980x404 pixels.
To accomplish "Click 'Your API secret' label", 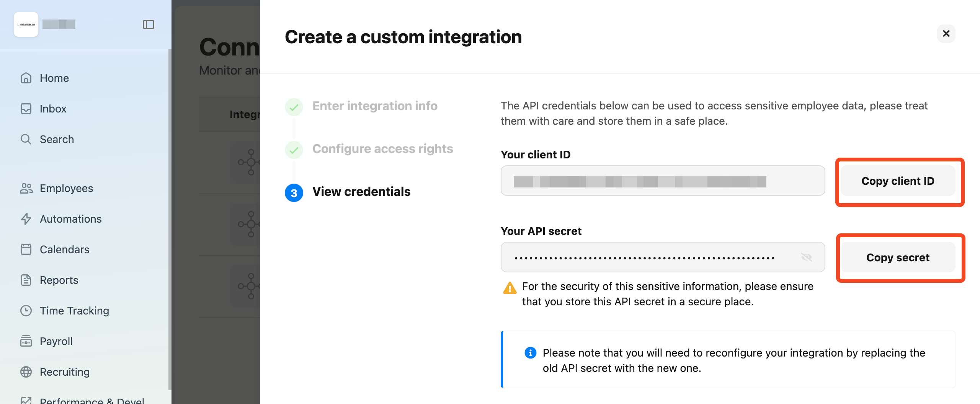I will [541, 231].
